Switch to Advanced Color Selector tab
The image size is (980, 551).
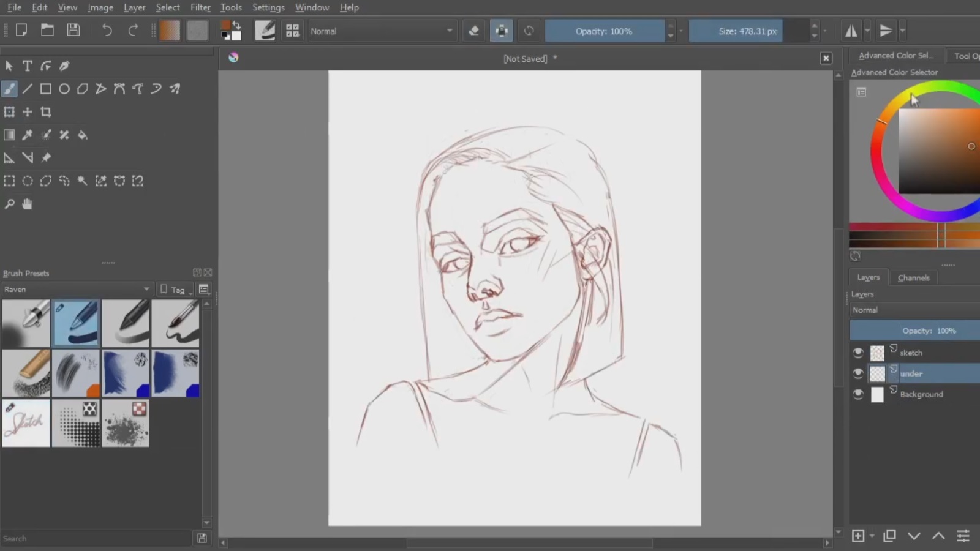point(896,56)
